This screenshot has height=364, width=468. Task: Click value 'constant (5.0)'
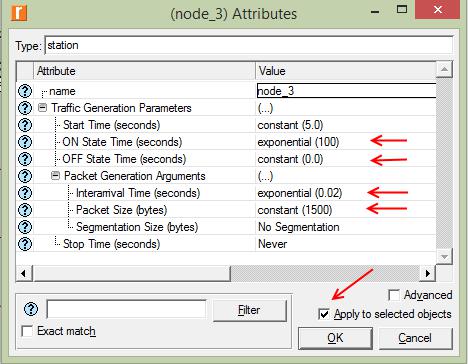tap(290, 125)
